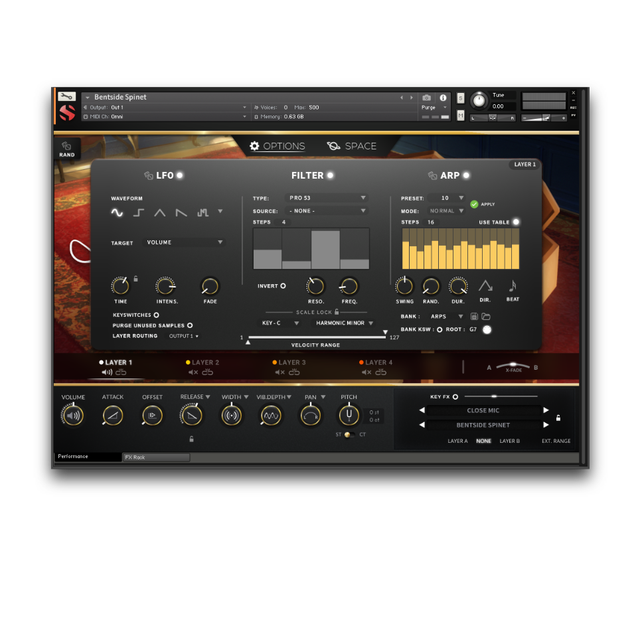Screen dimensions: 644x644
Task: Open the LFO TARGET dropdown set to VOLUME
Action: tap(184, 242)
